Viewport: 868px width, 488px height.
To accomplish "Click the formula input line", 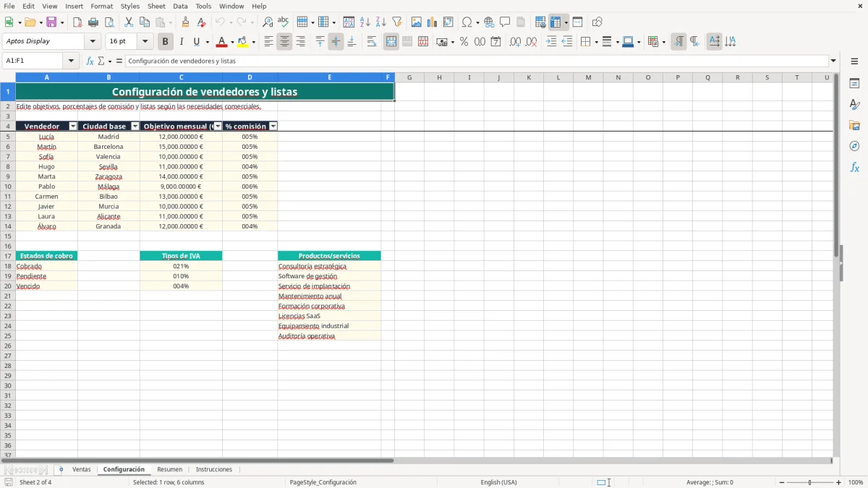I will [x=477, y=61].
